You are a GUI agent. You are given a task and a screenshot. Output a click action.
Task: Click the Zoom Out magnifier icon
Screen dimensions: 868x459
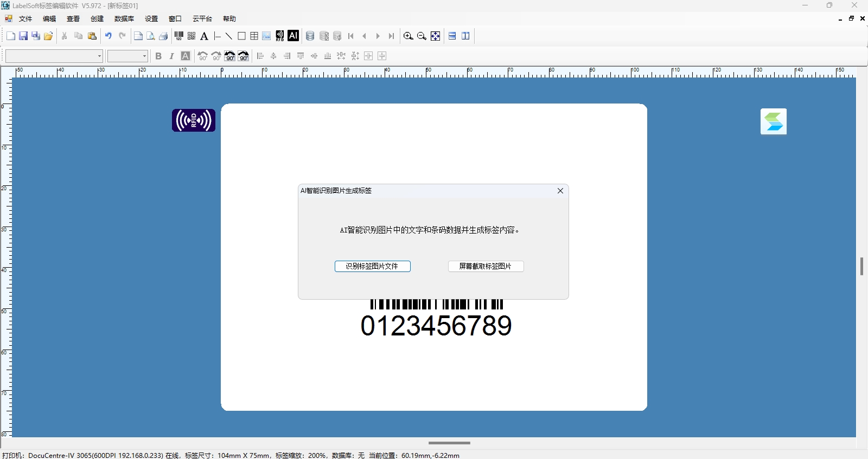click(x=422, y=36)
